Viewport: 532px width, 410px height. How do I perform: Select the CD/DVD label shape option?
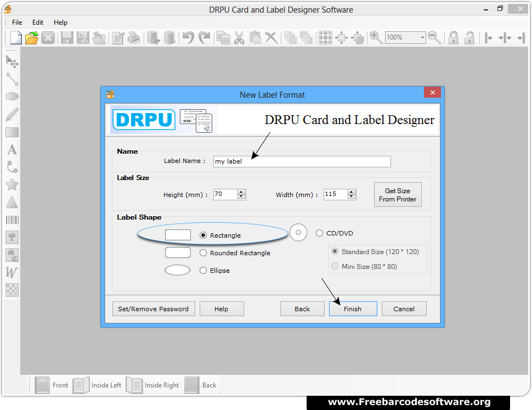pos(319,233)
